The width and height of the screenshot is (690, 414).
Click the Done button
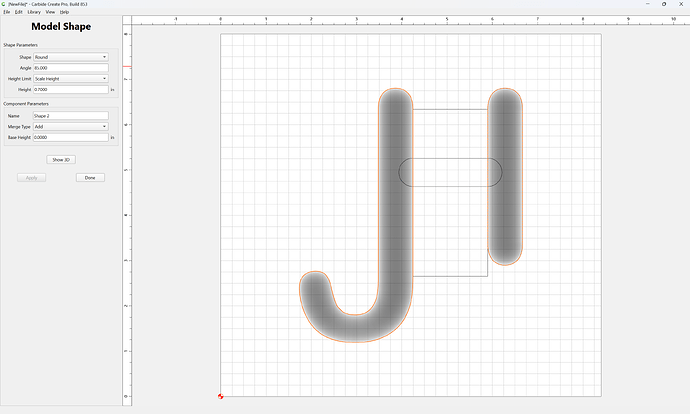(90, 178)
